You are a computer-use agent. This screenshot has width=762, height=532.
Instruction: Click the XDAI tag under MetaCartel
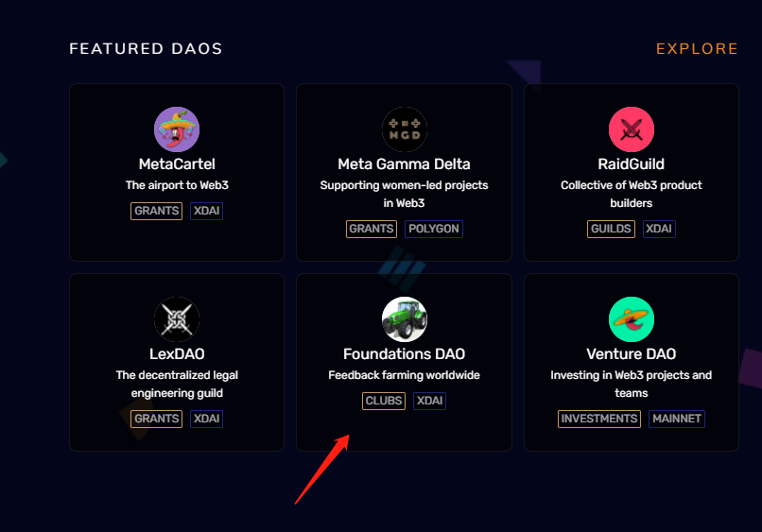click(x=206, y=211)
